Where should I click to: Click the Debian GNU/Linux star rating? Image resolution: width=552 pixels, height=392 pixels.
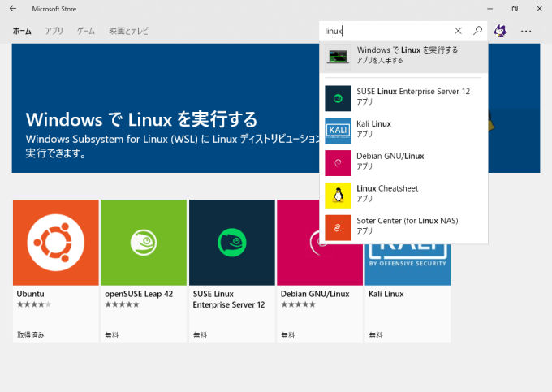[x=298, y=304]
